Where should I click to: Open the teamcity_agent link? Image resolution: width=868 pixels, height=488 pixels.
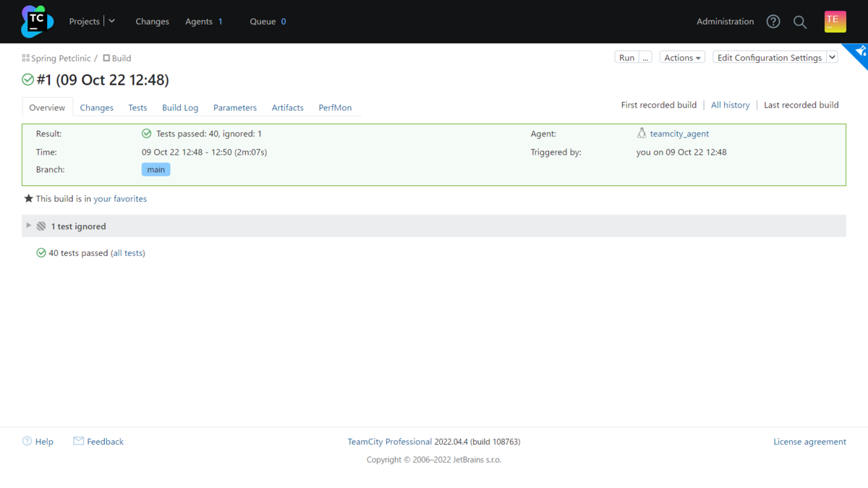(679, 134)
